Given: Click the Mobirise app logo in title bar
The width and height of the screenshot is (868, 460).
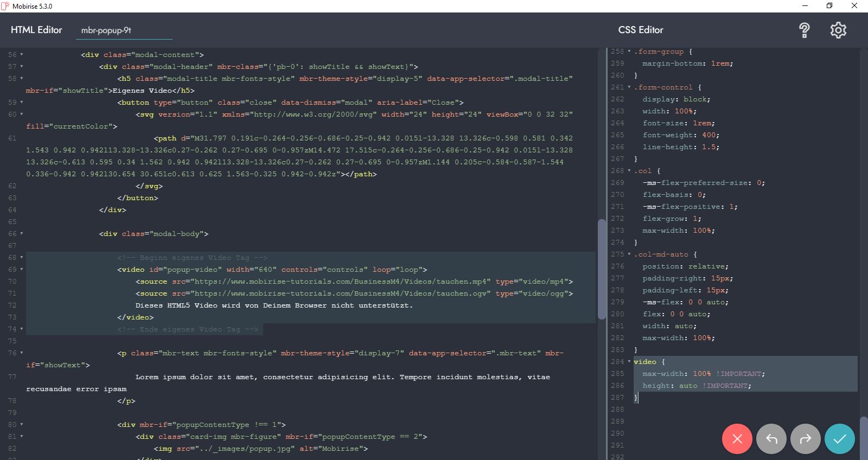Looking at the screenshot, I should click(x=5, y=6).
